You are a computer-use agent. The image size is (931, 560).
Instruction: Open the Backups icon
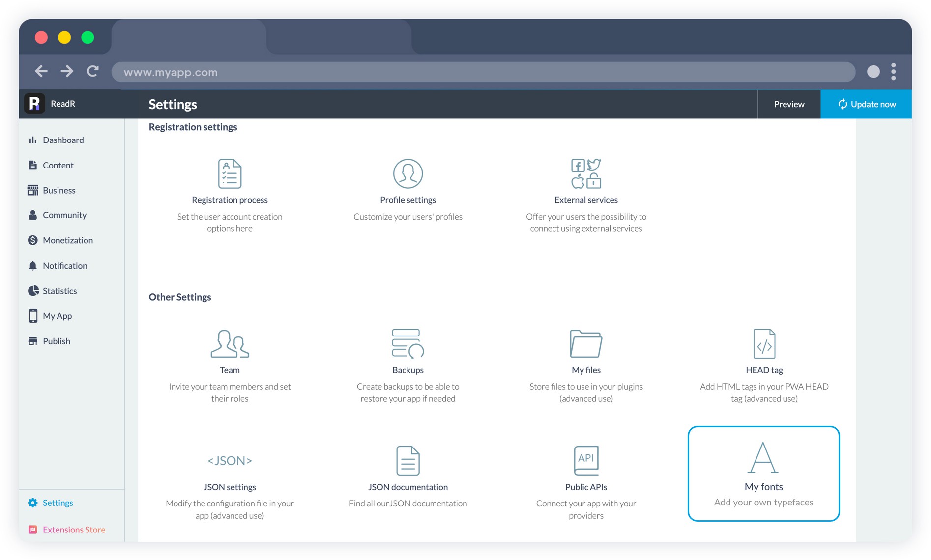pos(407,343)
